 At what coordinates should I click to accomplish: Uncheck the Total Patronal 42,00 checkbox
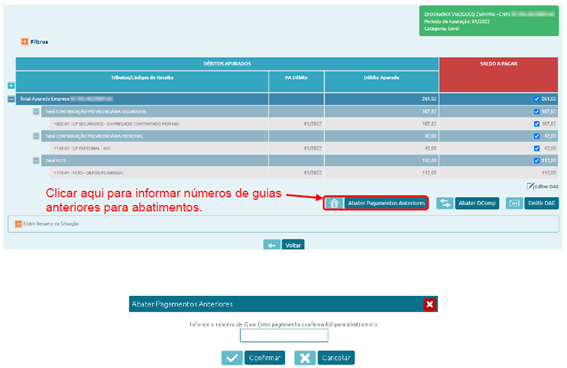coord(537,136)
